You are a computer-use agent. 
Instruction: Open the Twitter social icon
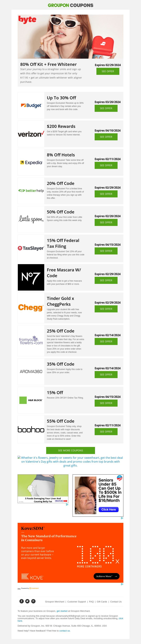tap(27, 601)
